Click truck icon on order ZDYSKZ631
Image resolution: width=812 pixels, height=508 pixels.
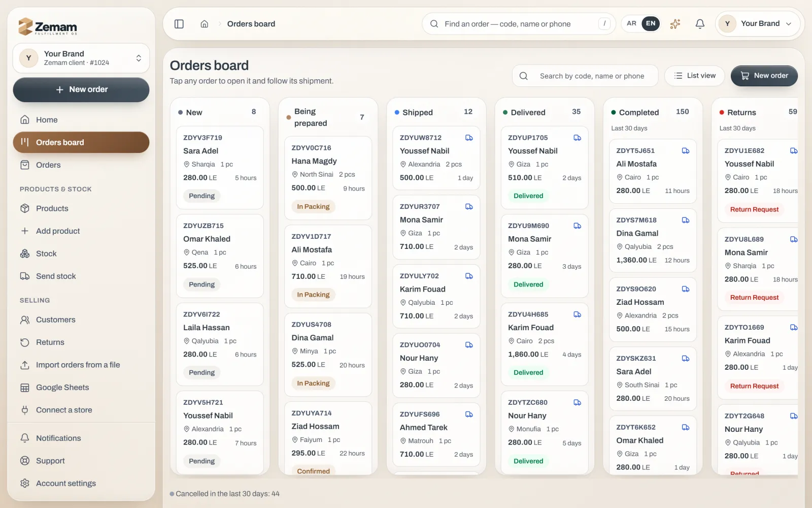686,358
